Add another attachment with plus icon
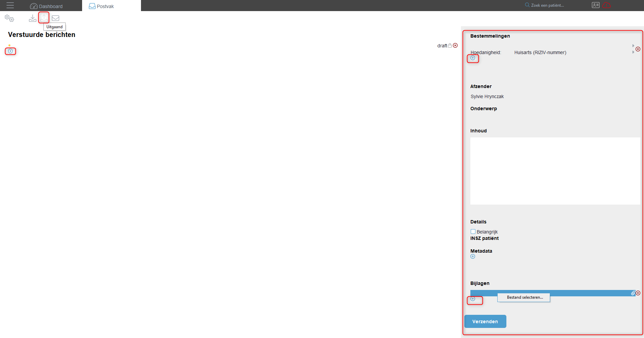The image size is (644, 338). tap(473, 299)
